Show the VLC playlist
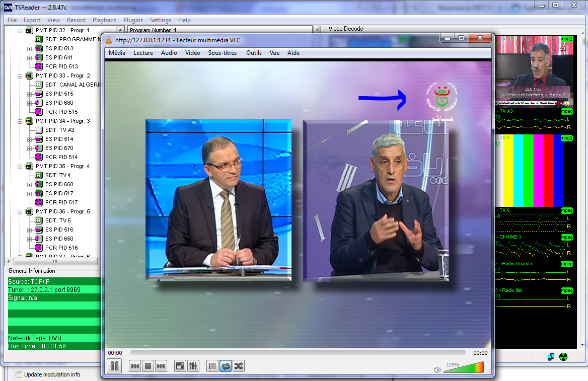This screenshot has height=381, width=588. coord(212,366)
